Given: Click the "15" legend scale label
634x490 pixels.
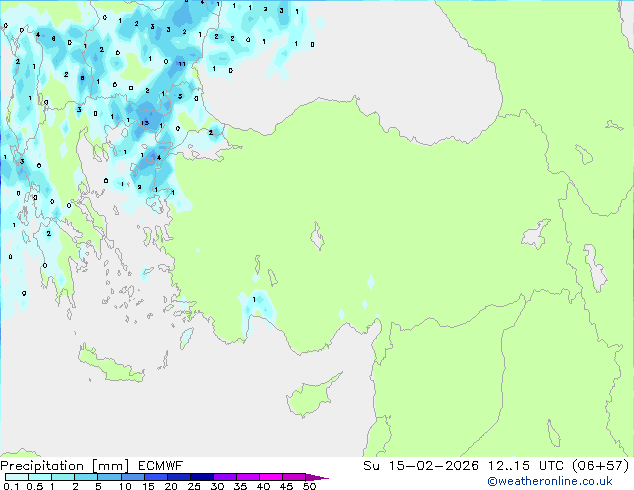Looking at the screenshot, I should pyautogui.click(x=148, y=486).
